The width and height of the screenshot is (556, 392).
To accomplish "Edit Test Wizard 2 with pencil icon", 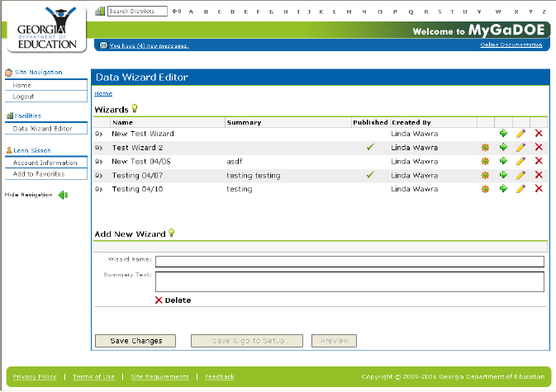I will pyautogui.click(x=520, y=148).
